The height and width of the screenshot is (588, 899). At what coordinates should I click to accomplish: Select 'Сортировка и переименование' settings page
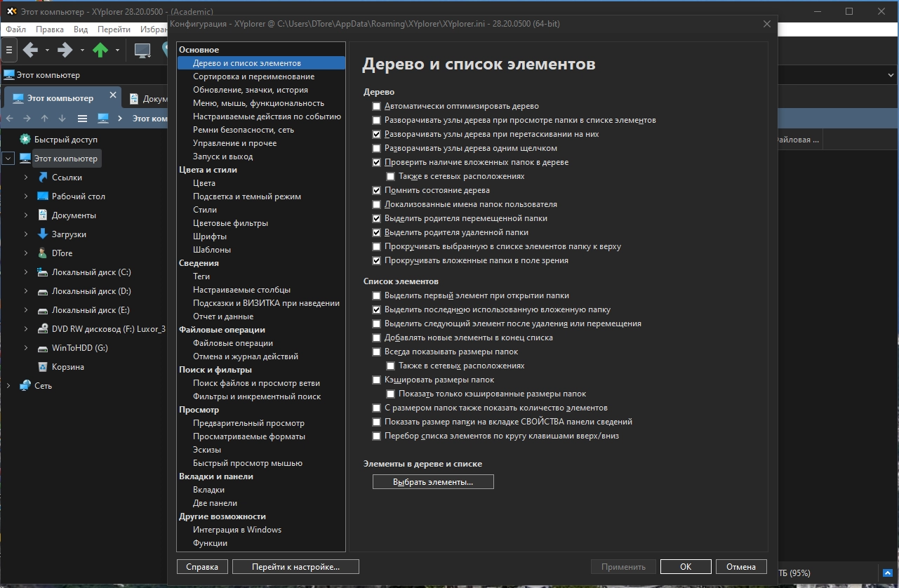point(253,76)
